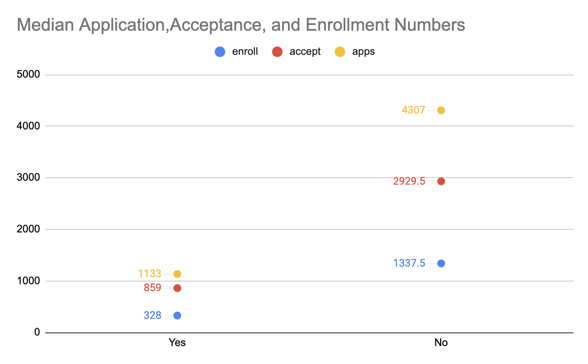The width and height of the screenshot is (588, 364).
Task: Select the 'enroll' legend label
Action: point(245,52)
